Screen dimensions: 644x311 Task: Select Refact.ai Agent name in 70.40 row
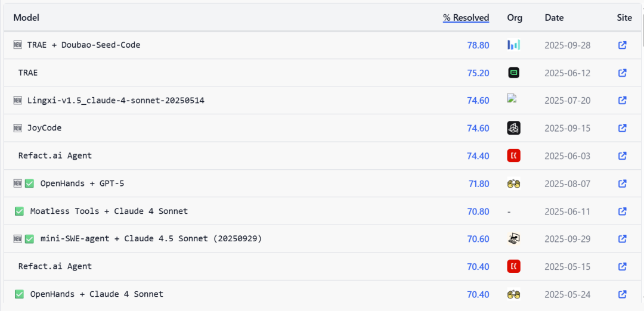55,266
